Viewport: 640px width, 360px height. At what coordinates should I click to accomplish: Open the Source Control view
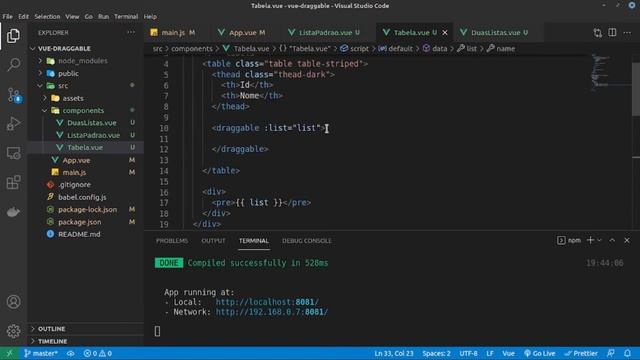pyautogui.click(x=14, y=95)
